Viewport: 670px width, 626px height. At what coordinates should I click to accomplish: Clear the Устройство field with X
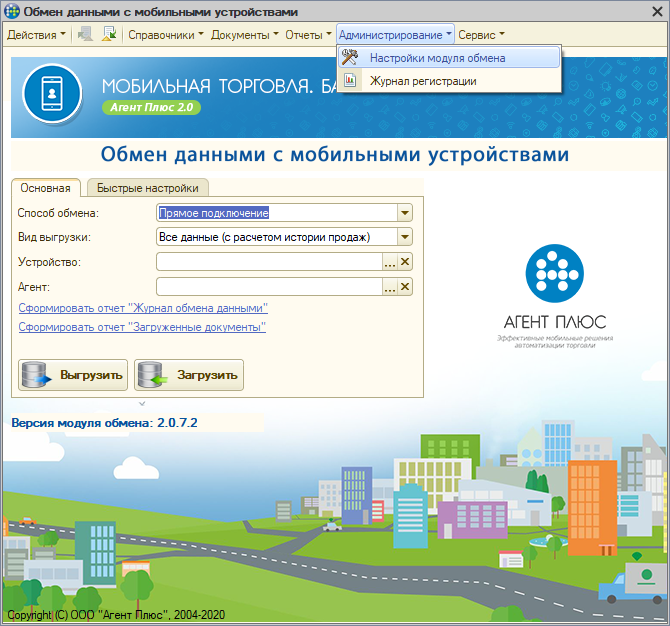pos(405,262)
